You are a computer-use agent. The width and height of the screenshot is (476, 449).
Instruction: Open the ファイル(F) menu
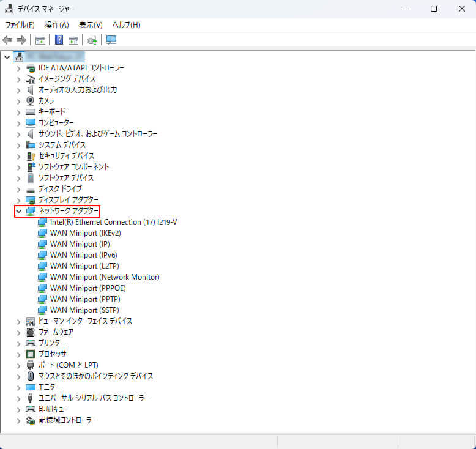[20, 25]
